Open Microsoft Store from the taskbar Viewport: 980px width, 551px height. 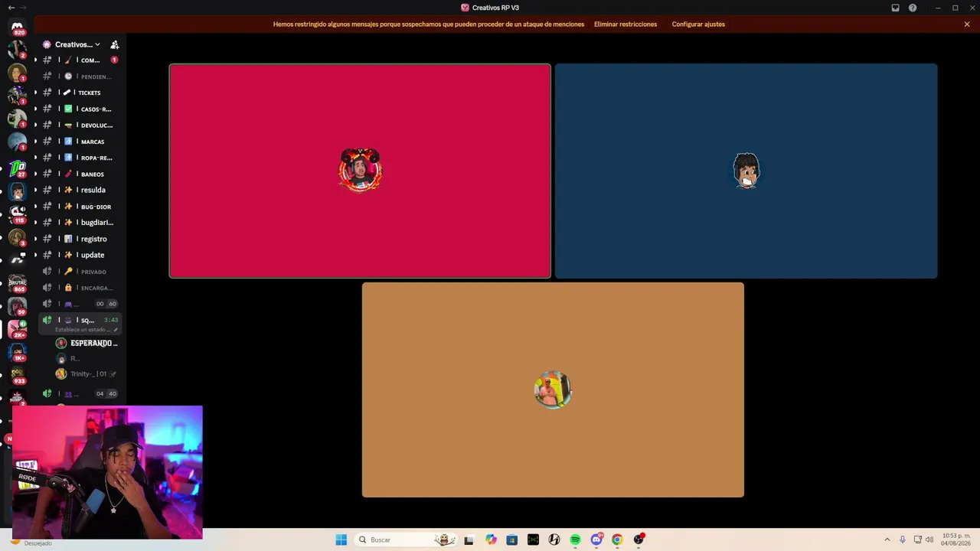coord(511,540)
